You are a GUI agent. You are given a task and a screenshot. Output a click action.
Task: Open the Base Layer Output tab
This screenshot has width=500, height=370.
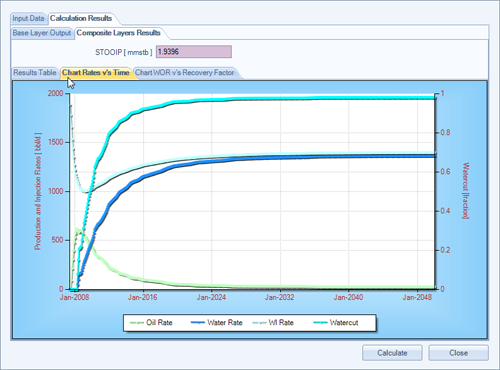tap(42, 33)
